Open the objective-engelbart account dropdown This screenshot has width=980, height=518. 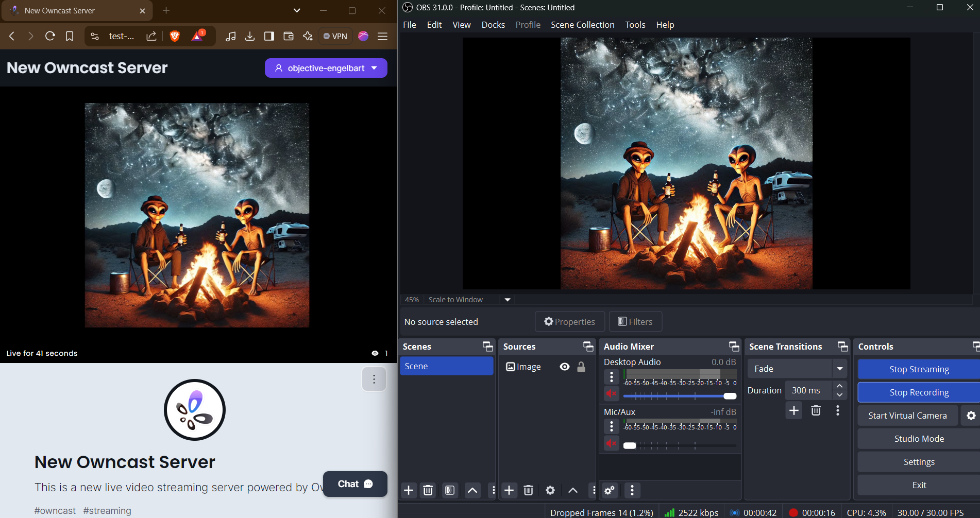(x=325, y=67)
